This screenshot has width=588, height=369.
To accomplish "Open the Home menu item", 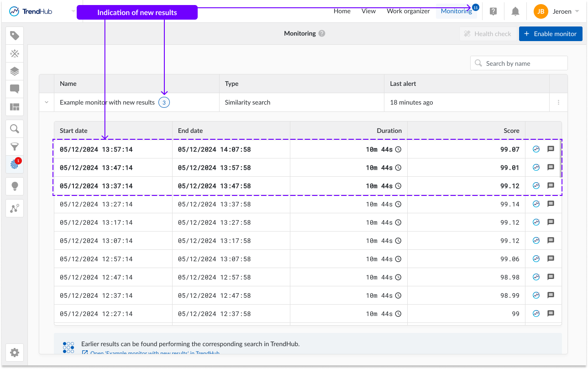I will (342, 11).
